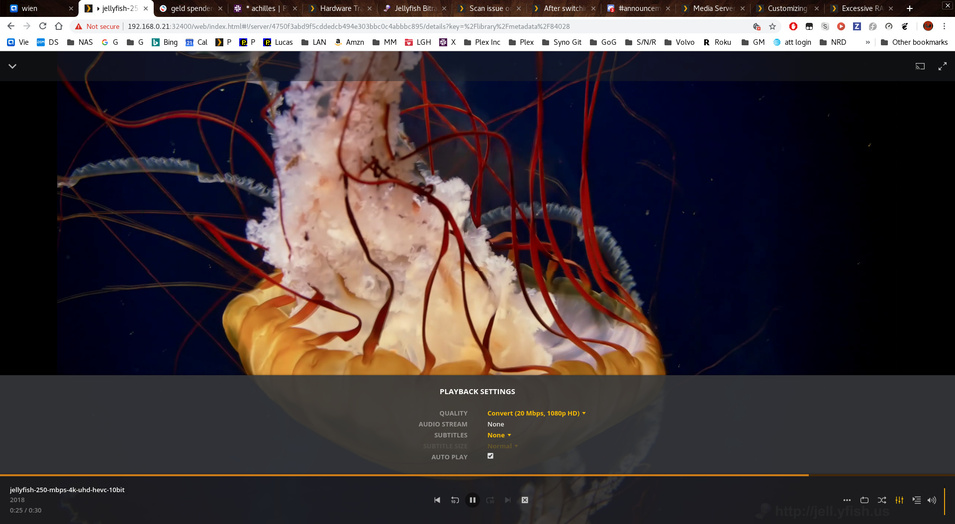Open the NAS bookmarks folder

click(x=80, y=42)
